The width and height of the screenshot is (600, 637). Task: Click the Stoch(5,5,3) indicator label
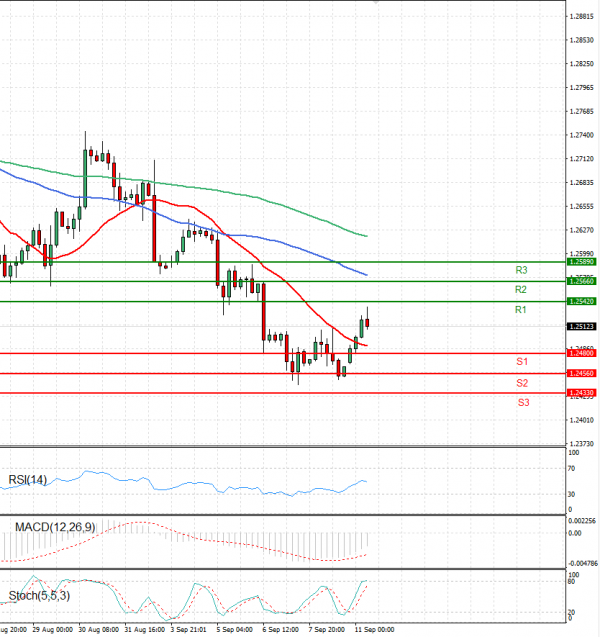tap(39, 596)
